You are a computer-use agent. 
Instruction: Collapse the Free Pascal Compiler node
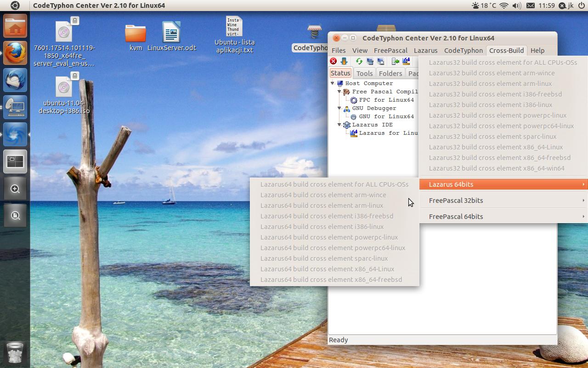(339, 92)
